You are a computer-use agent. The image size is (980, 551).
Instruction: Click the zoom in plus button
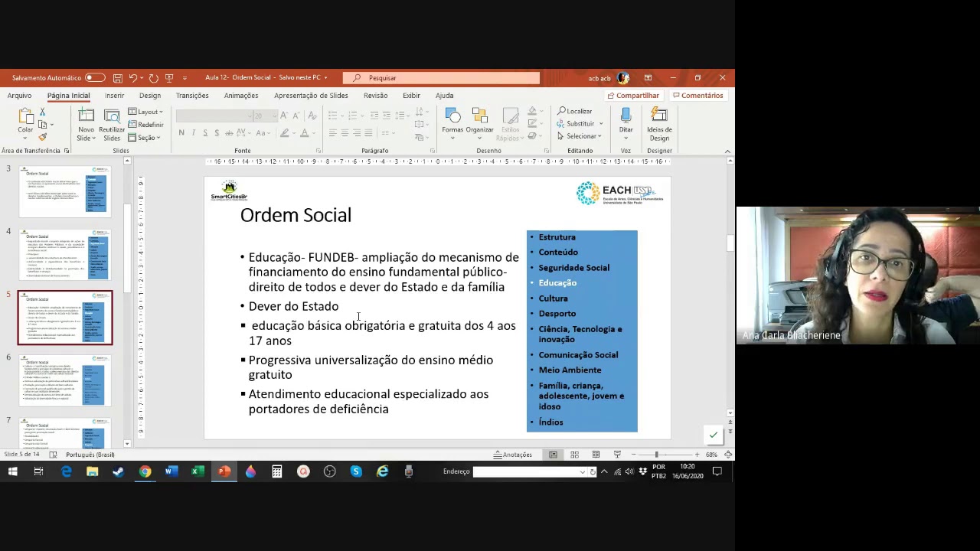(696, 455)
